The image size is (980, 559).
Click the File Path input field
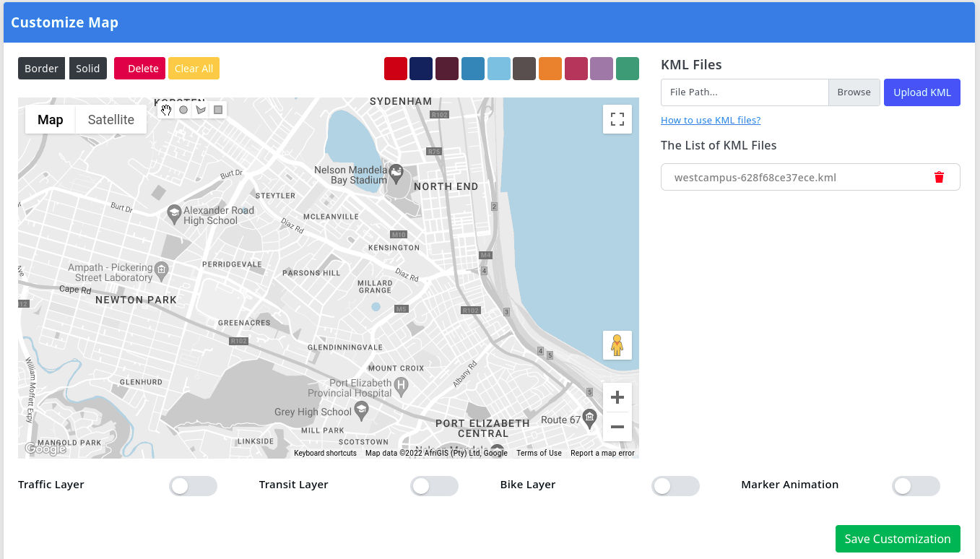pyautogui.click(x=745, y=92)
